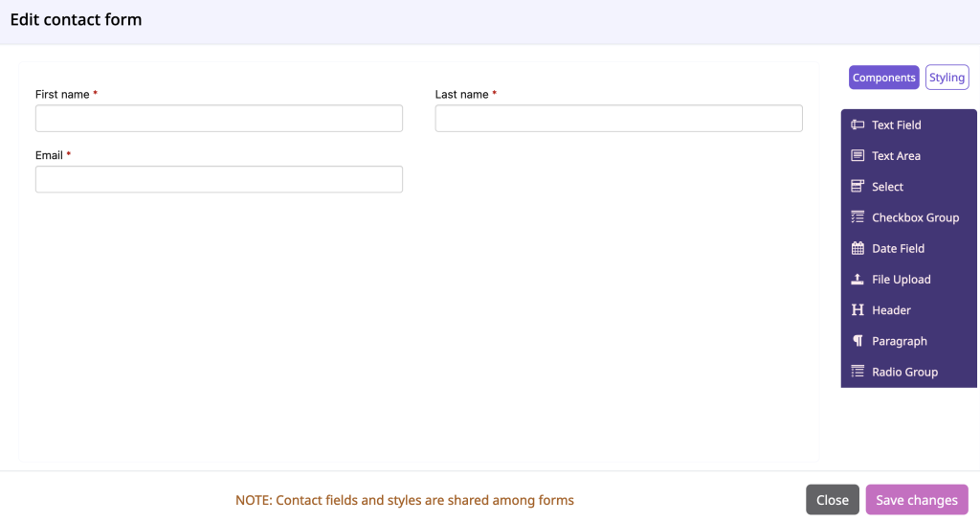Click the Checkbox Group list icon
The width and height of the screenshot is (980, 522).
click(x=857, y=217)
